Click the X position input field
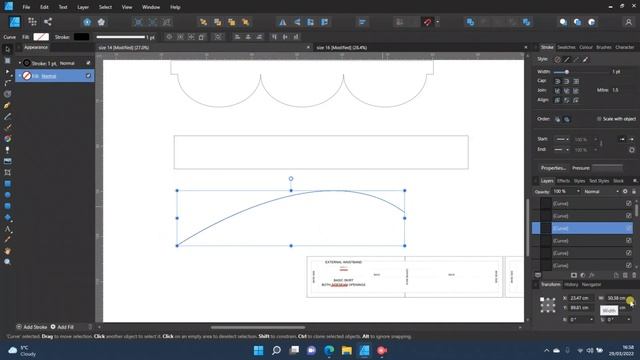The image size is (640, 360). [x=582, y=298]
